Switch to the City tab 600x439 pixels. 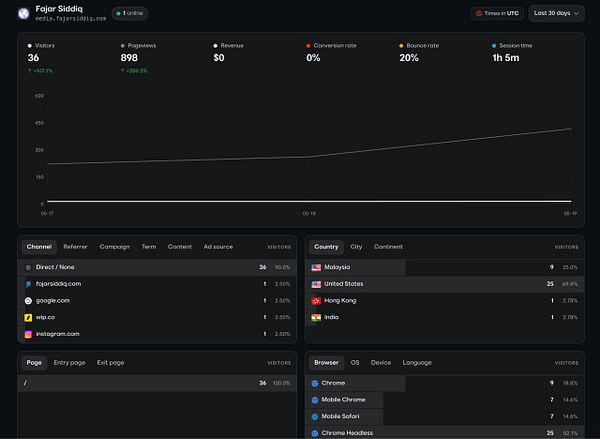point(356,247)
